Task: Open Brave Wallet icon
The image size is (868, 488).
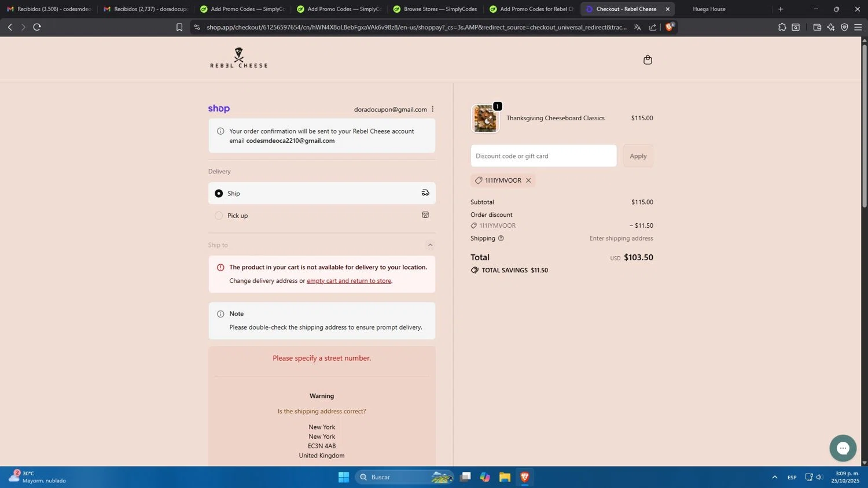Action: tap(817, 27)
